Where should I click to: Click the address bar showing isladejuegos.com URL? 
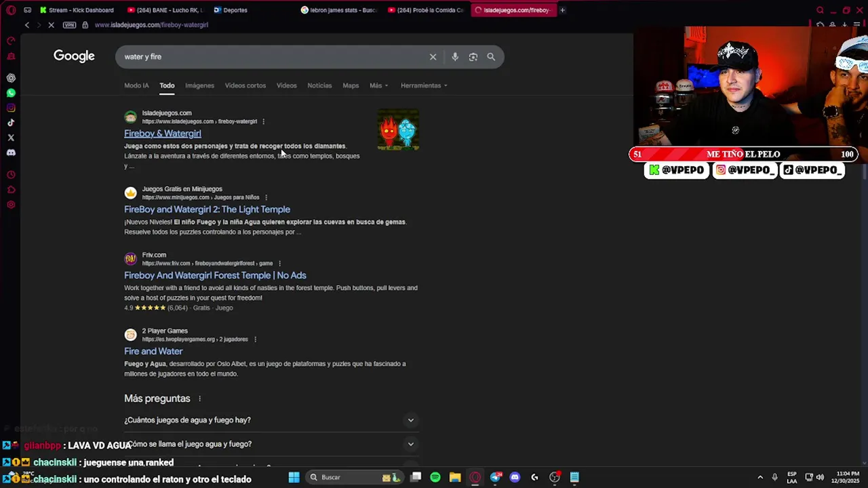tap(151, 25)
